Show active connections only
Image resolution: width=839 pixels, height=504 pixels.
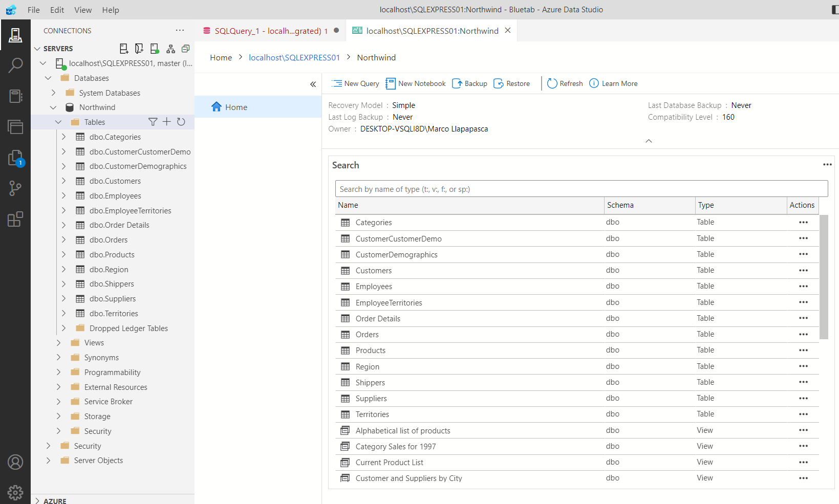click(x=154, y=48)
